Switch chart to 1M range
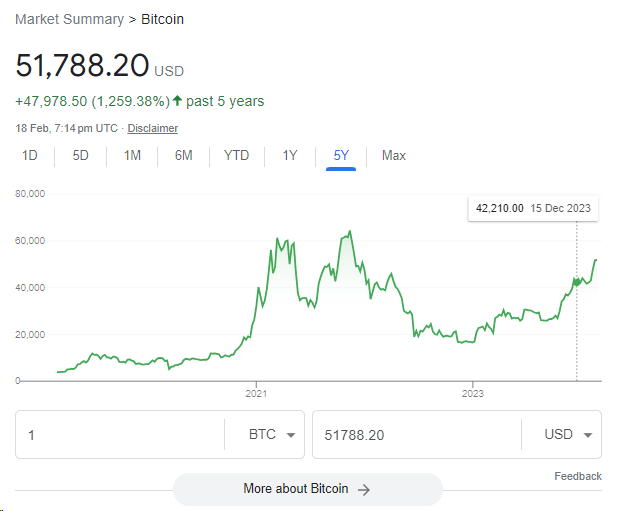Screen dimensions: 618x511 click(x=132, y=155)
